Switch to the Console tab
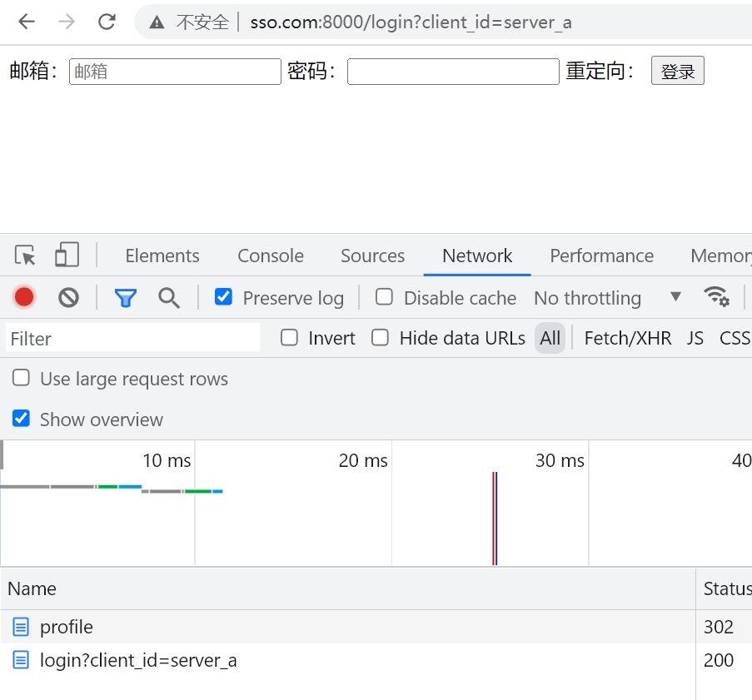Viewport: 752px width, 700px height. click(x=271, y=256)
